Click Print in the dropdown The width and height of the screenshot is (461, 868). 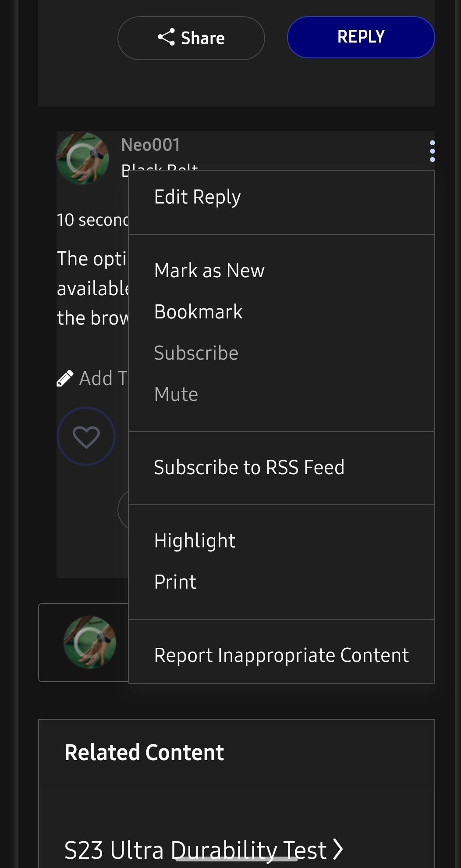click(x=175, y=582)
